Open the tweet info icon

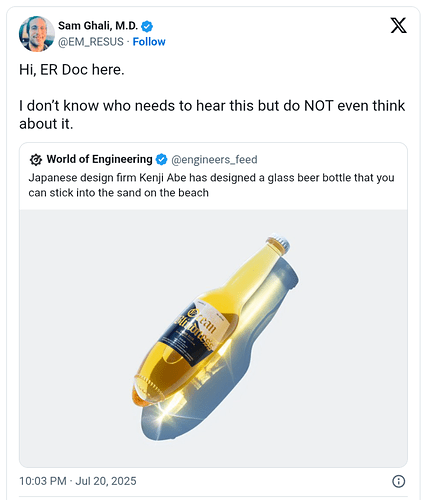pos(399,481)
